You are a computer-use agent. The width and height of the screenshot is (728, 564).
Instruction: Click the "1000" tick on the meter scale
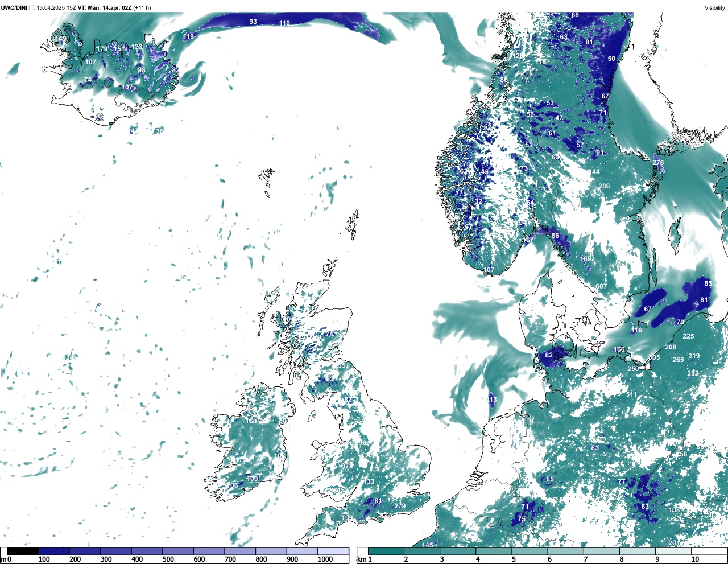[325, 560]
